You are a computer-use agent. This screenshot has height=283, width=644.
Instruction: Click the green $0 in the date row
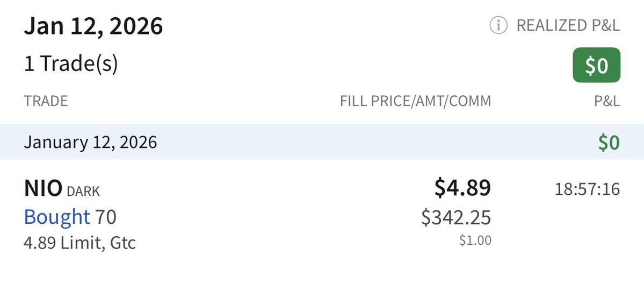tap(609, 143)
